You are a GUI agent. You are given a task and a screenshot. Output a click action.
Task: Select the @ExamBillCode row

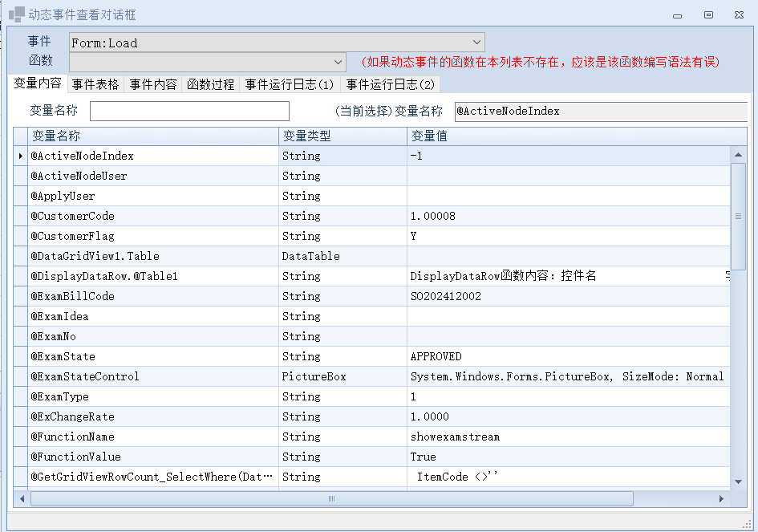152,296
